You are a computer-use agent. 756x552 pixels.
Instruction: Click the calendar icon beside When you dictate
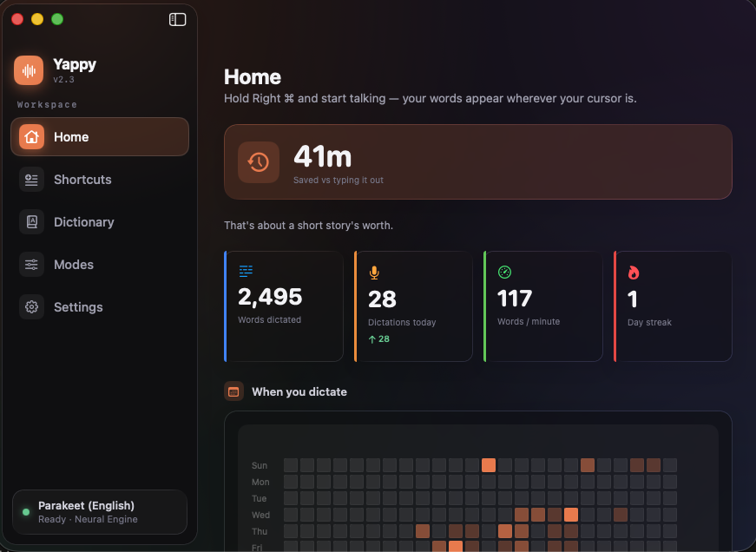tap(233, 391)
